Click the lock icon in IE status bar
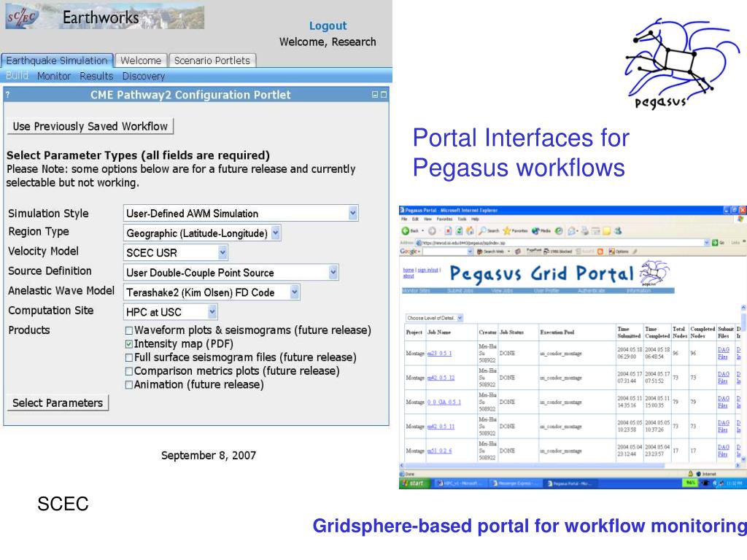The image size is (747, 560). (x=690, y=473)
